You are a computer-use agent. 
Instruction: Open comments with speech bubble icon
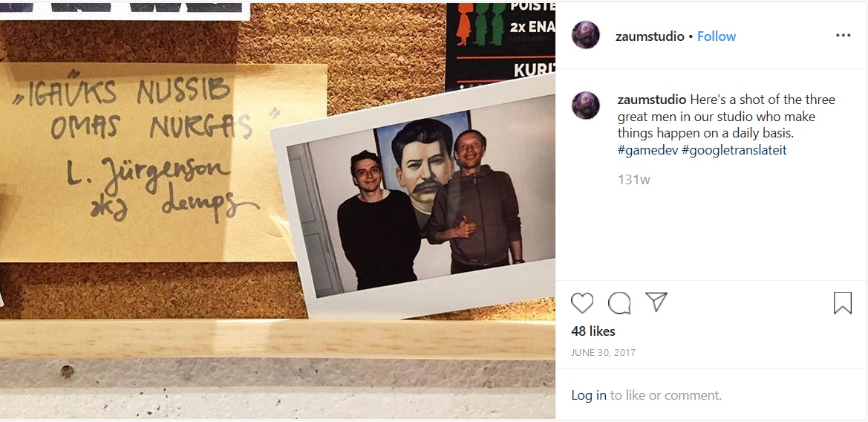point(619,303)
